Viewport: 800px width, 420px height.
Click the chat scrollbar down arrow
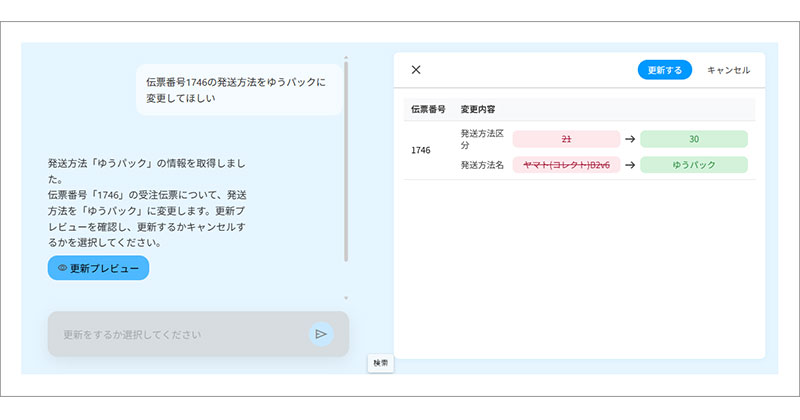click(346, 298)
